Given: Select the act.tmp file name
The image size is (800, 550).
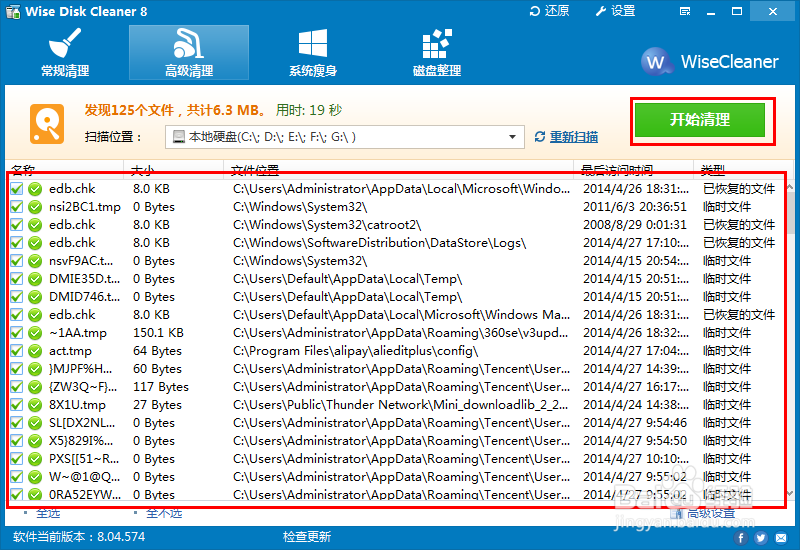Looking at the screenshot, I should point(70,351).
